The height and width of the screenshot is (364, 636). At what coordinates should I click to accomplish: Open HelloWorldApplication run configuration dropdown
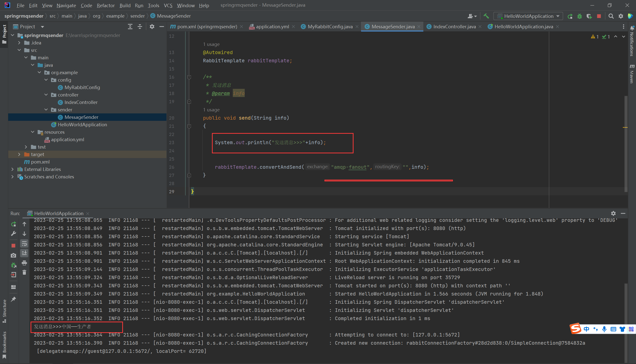(x=528, y=16)
